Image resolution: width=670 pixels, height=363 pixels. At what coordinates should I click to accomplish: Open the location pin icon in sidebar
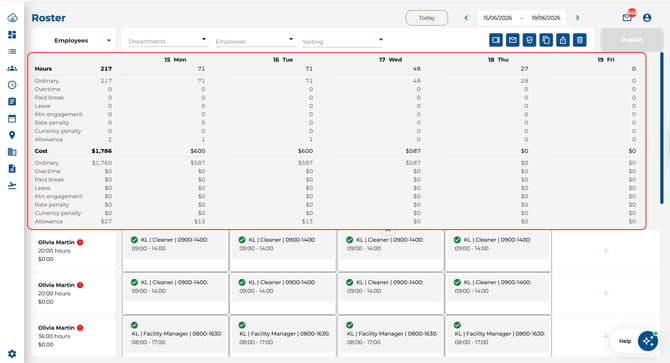12,135
